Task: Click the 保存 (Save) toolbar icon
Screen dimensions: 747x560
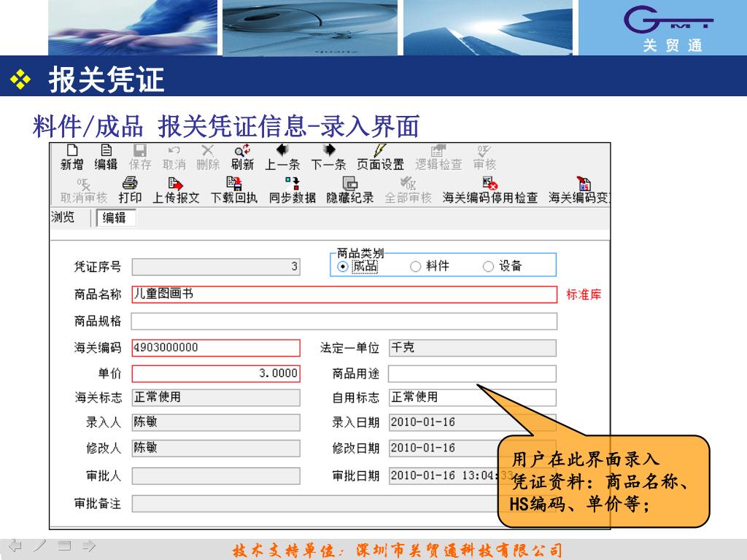Action: coord(140,157)
